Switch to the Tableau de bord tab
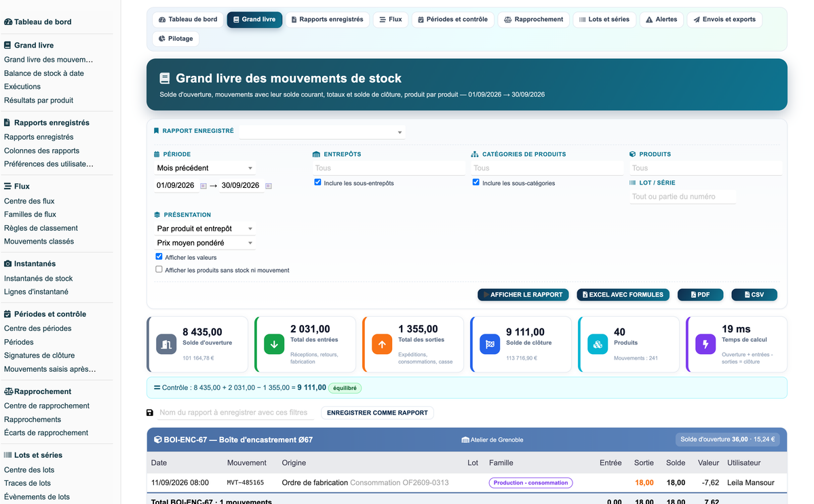 pos(188,20)
